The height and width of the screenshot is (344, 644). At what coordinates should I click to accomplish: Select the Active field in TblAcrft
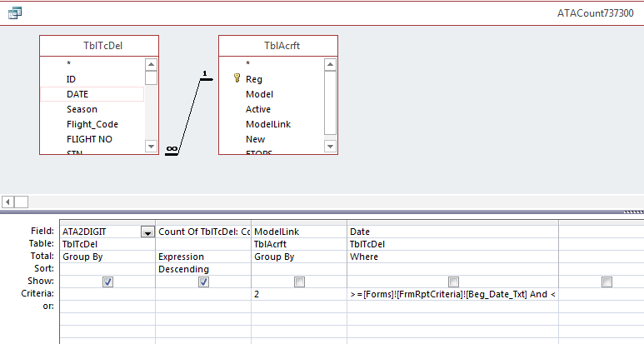[x=271, y=109]
